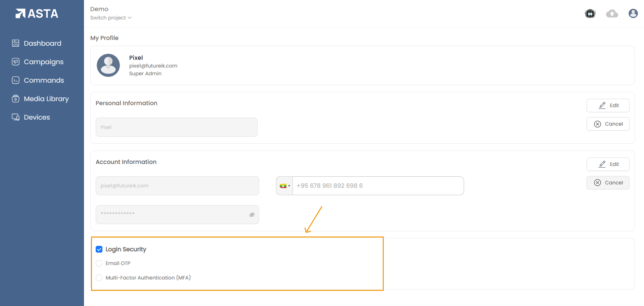Edit the Personal Information section

(x=608, y=105)
